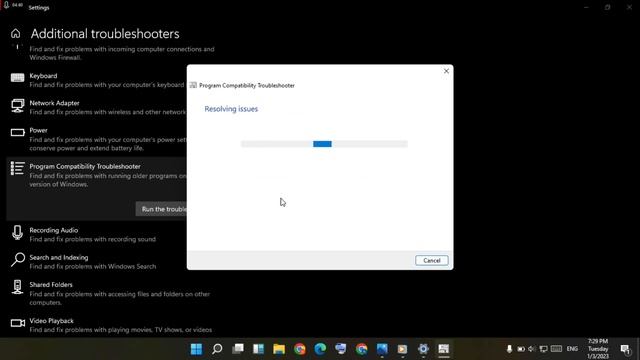Select the Power battery icon

tap(17, 133)
